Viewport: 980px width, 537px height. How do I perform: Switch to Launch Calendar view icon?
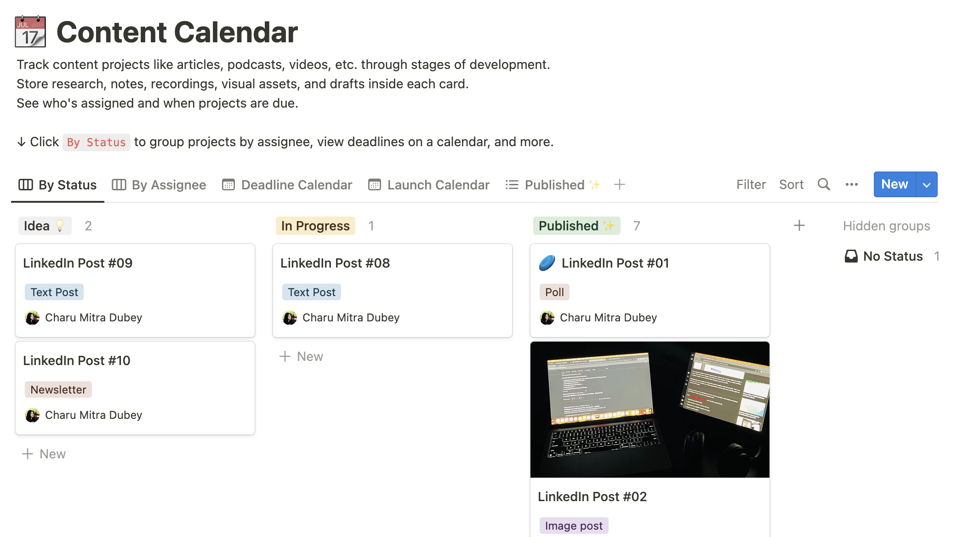pos(375,184)
